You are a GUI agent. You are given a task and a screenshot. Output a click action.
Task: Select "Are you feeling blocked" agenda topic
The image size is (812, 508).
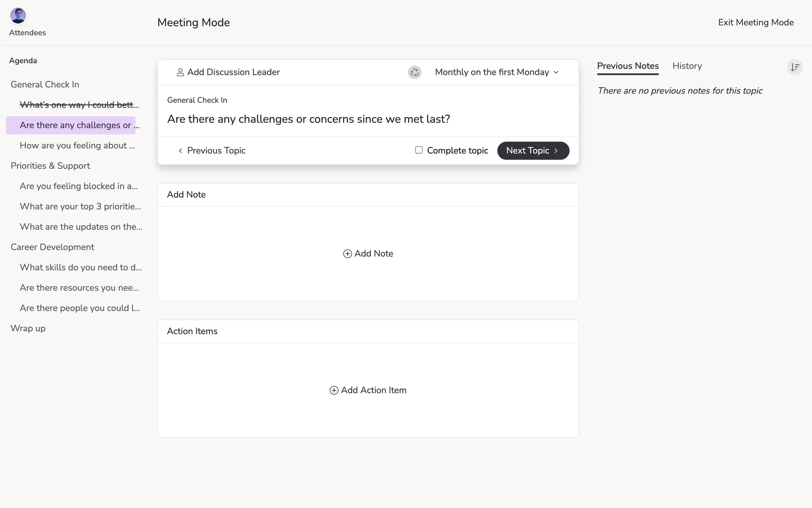pyautogui.click(x=79, y=186)
